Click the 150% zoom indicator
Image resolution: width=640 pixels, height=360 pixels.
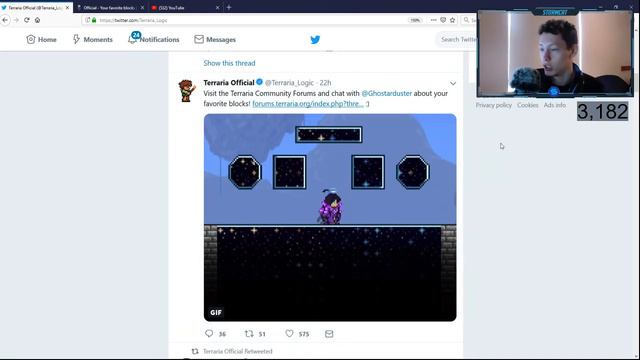point(415,20)
